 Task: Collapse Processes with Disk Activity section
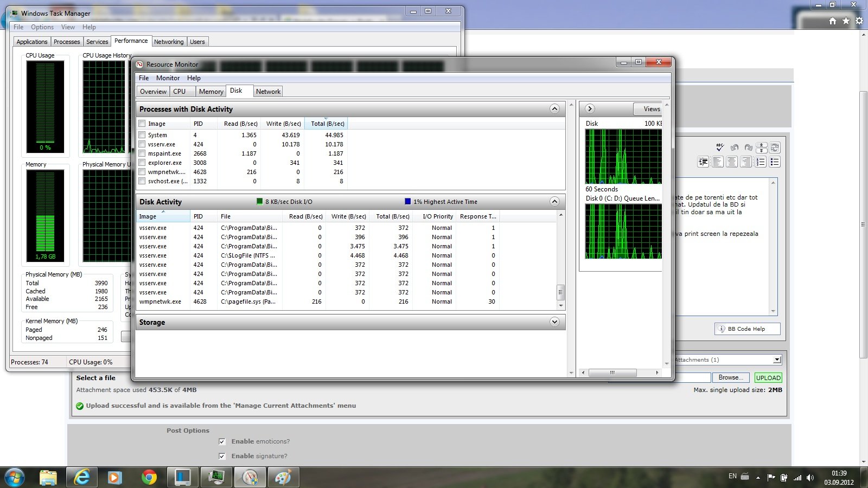(x=554, y=109)
